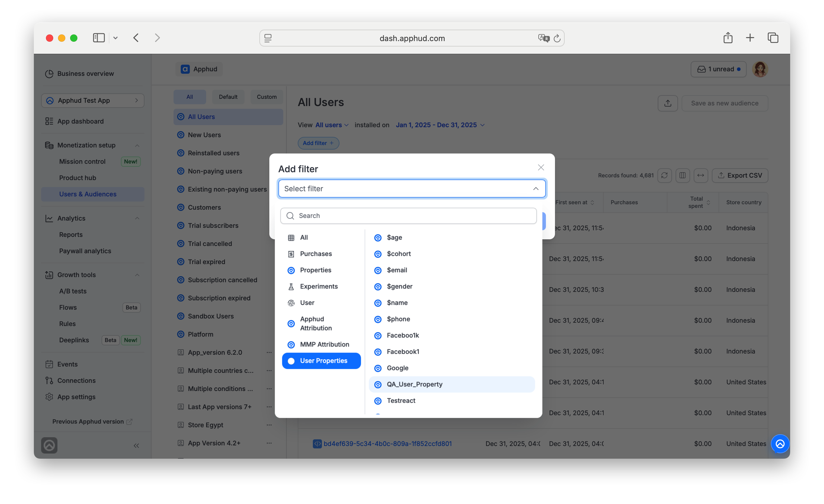Click the filter Search input field
Viewport: 824px width, 504px height.
click(408, 215)
